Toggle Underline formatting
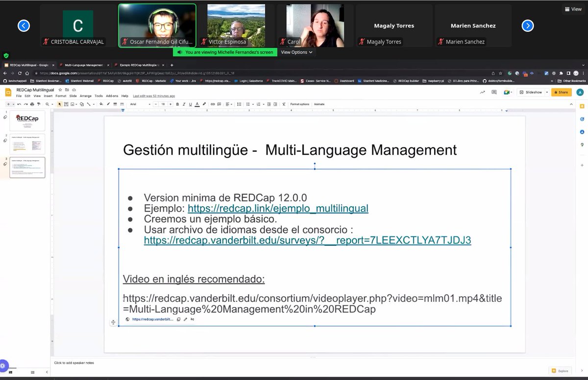The image size is (588, 380). pyautogui.click(x=191, y=104)
